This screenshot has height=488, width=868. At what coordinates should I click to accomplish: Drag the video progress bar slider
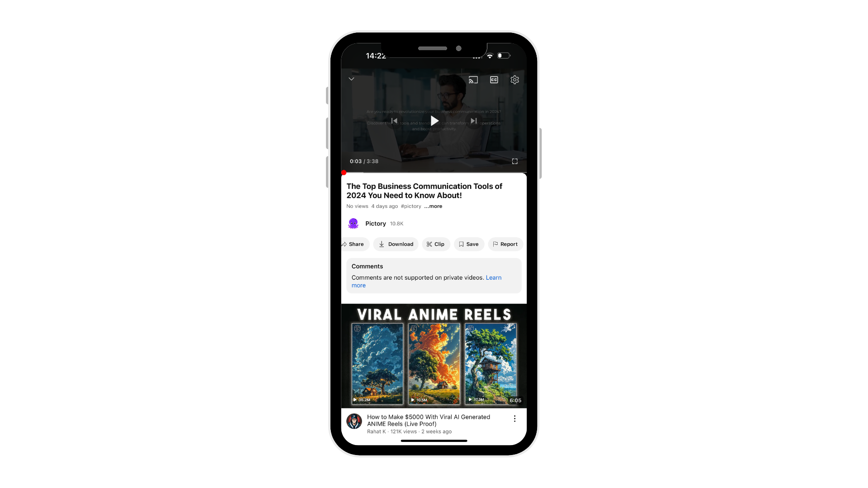[x=344, y=172]
